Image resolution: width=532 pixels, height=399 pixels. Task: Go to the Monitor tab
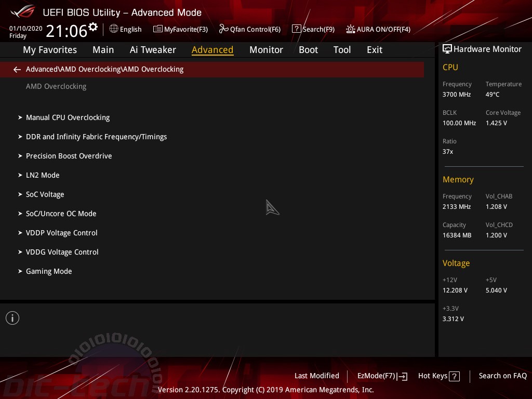[x=266, y=50]
